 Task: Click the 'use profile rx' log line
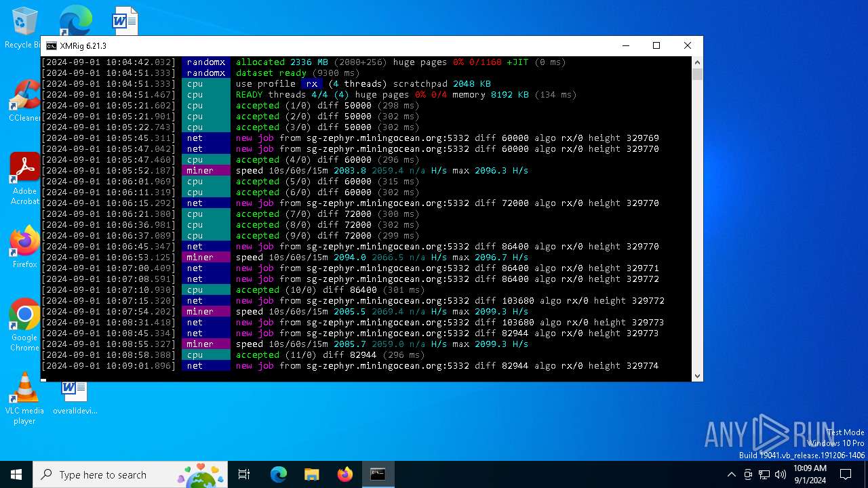tap(267, 84)
